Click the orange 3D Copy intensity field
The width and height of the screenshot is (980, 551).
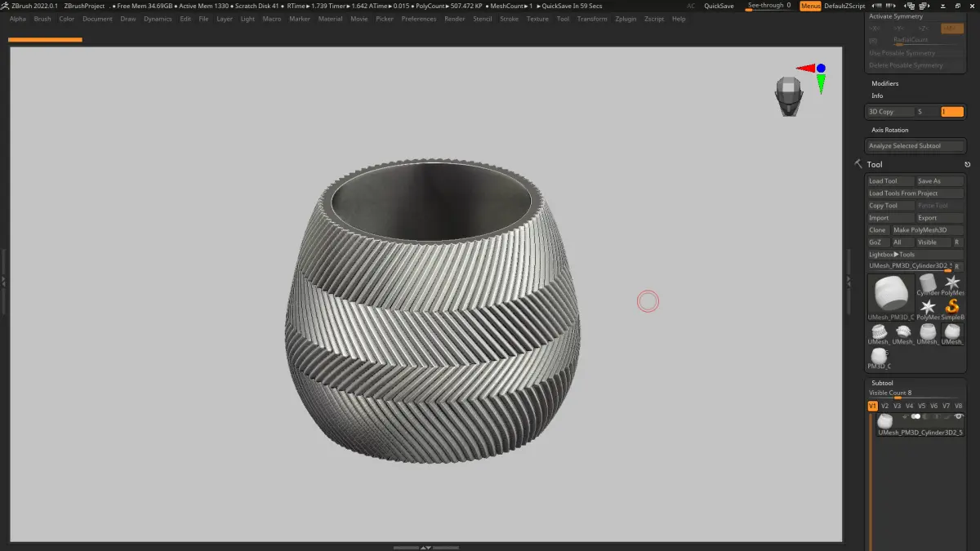coord(952,112)
